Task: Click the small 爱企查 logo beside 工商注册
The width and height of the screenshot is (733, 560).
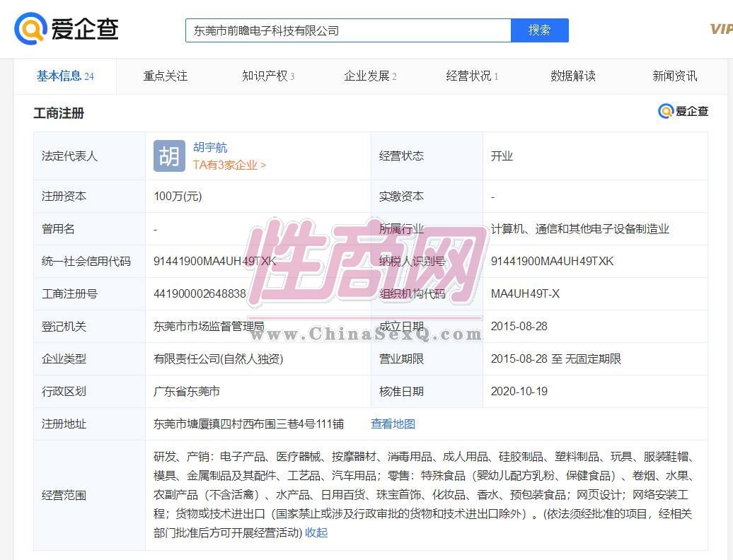Action: click(x=683, y=111)
